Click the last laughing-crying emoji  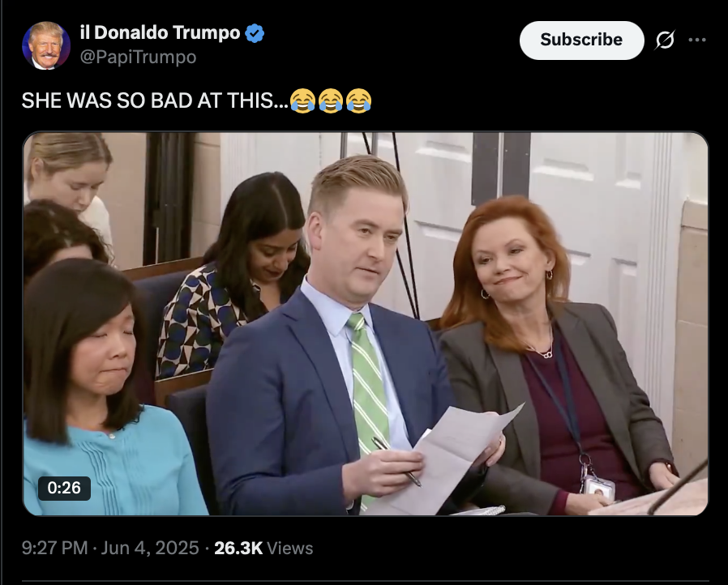(x=359, y=100)
